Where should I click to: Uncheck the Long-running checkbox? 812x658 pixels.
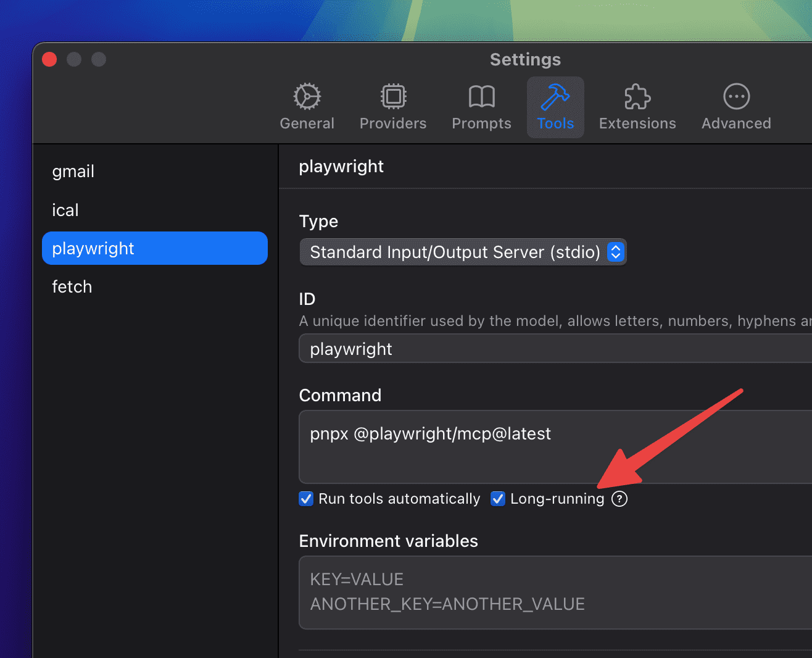pyautogui.click(x=498, y=499)
